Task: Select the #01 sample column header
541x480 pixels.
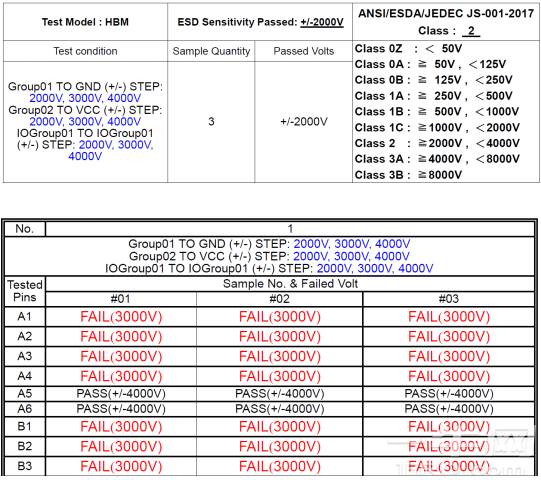Action: pyautogui.click(x=120, y=299)
